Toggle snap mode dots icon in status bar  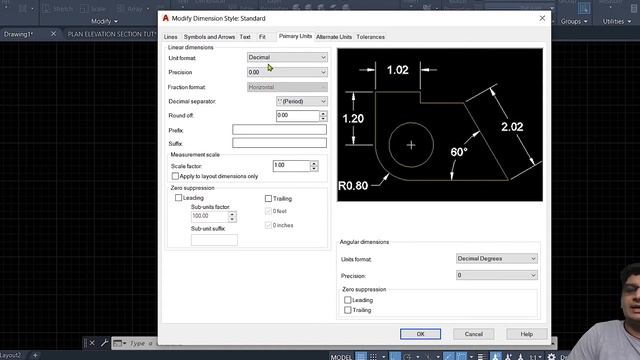(x=373, y=357)
